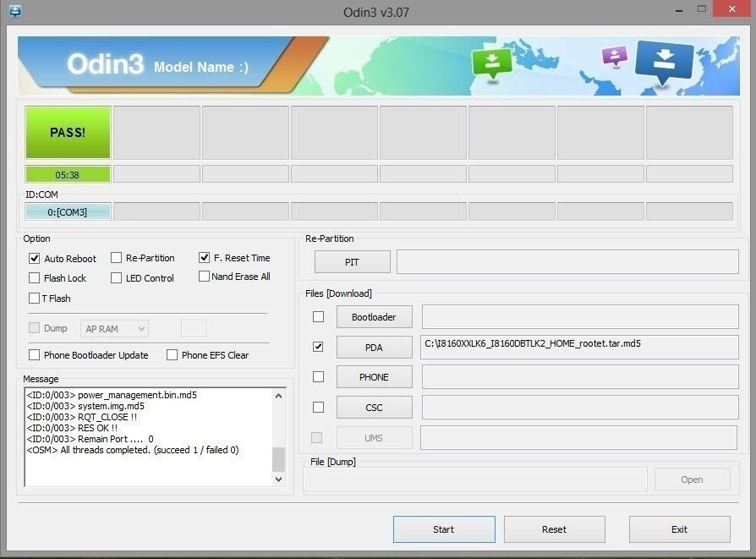The image size is (756, 559).
Task: Click the Odin3 app icon in title bar
Action: click(x=14, y=11)
